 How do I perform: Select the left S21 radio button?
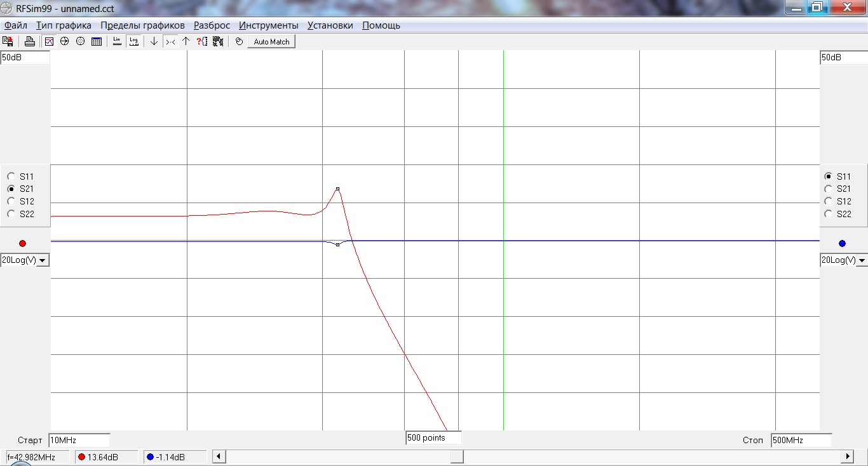[11, 189]
